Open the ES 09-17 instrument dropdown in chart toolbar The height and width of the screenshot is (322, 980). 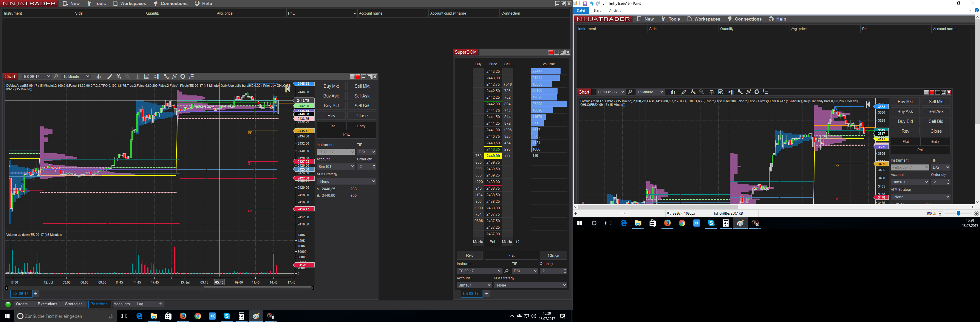click(x=37, y=76)
